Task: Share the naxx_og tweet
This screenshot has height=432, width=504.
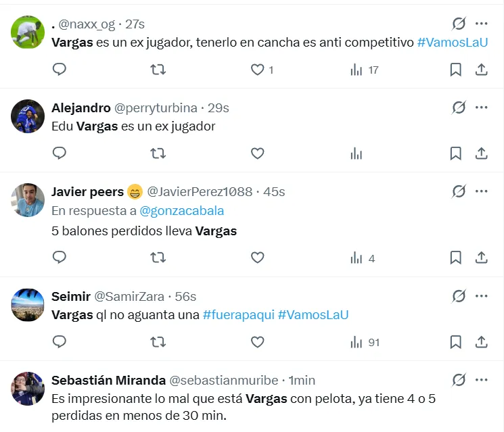Action: [481, 70]
